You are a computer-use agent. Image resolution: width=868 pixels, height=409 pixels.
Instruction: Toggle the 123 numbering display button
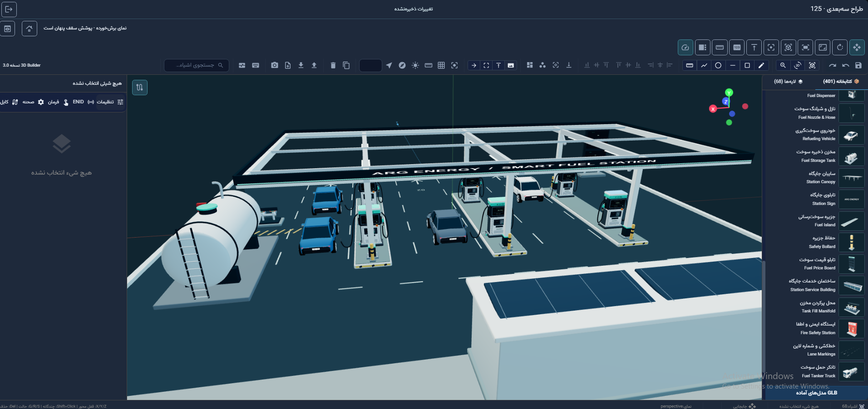[x=737, y=47]
